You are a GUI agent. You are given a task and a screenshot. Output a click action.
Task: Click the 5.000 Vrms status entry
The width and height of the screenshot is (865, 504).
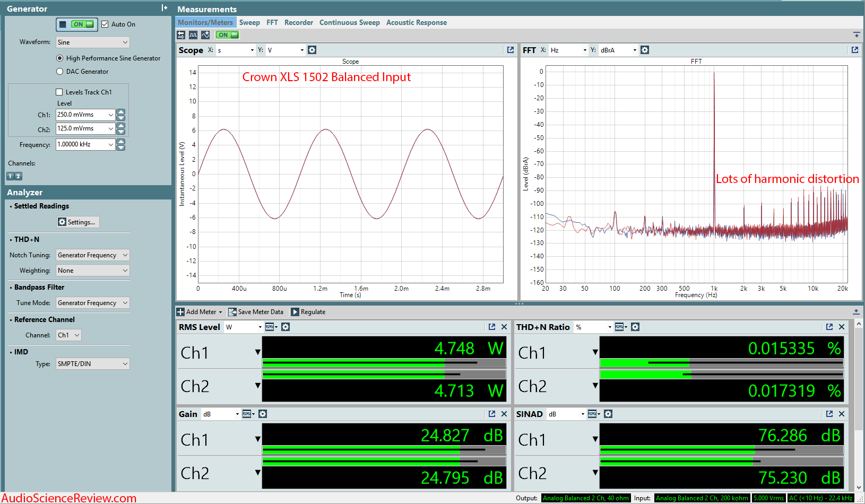[768, 498]
